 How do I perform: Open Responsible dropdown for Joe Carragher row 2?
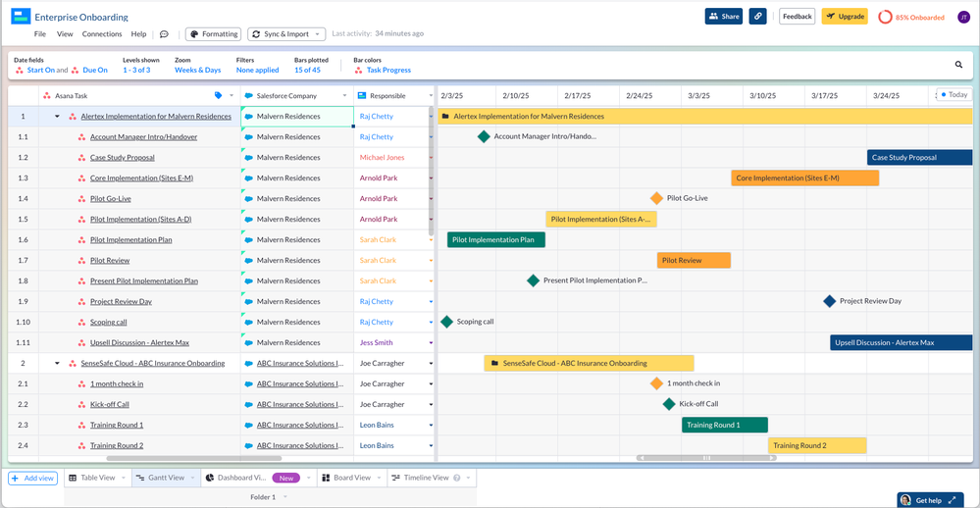431,363
